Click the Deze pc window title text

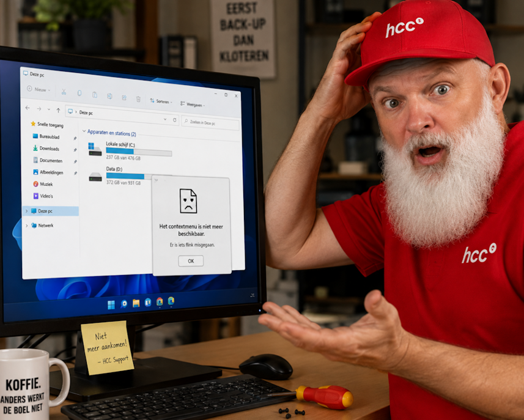point(37,75)
